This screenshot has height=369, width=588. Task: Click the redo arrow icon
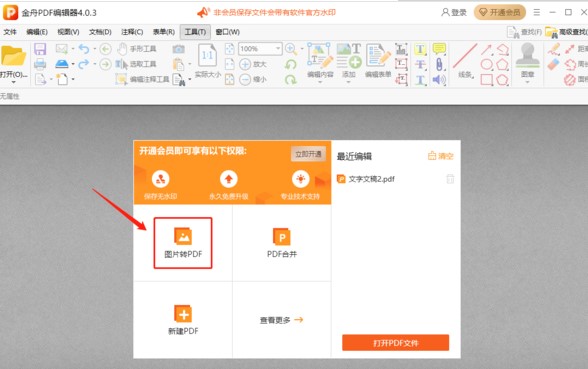pos(84,64)
